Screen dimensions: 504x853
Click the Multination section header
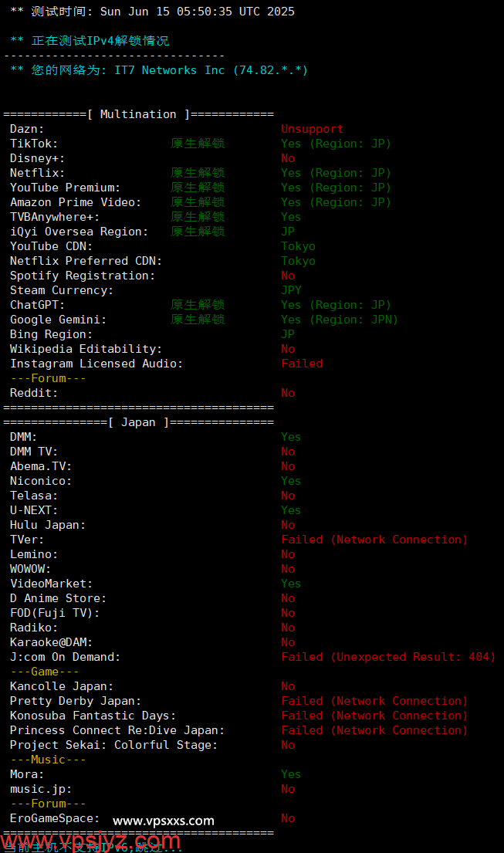(x=139, y=114)
